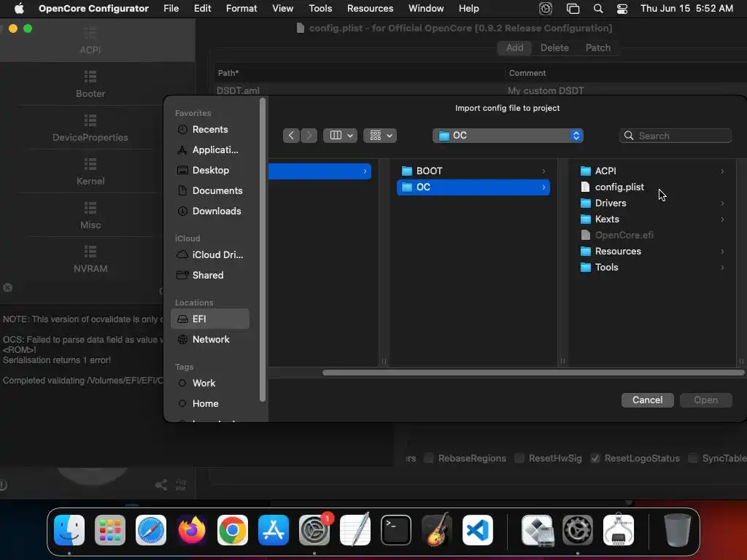Screen dimensions: 747x560
Task: Select the Misc section icon
Action: [90, 208]
